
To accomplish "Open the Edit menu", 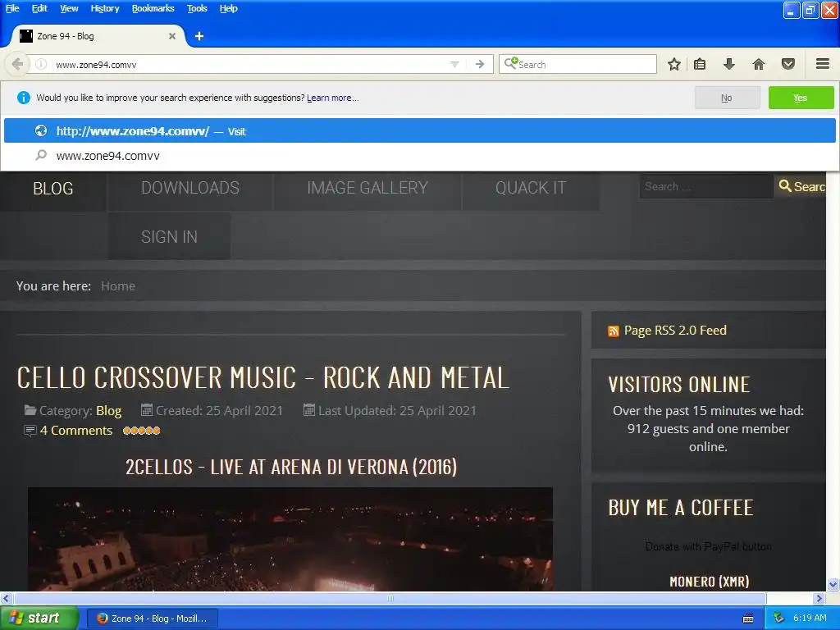I will 39,8.
